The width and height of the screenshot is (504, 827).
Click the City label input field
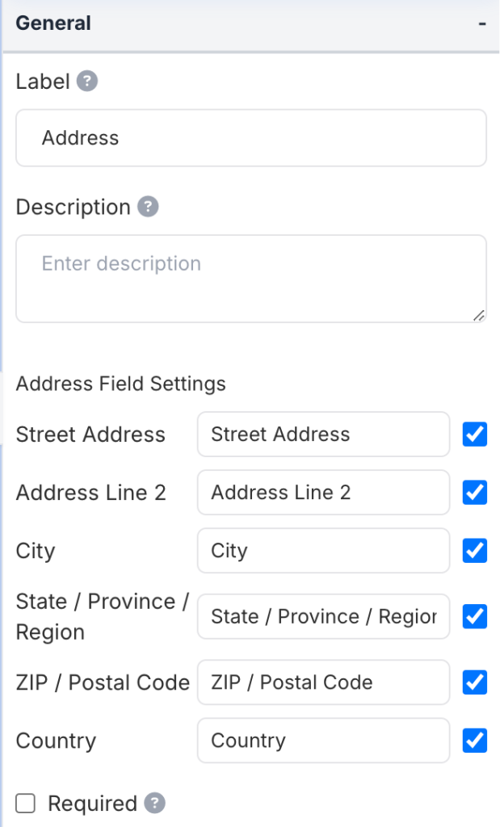(x=323, y=551)
